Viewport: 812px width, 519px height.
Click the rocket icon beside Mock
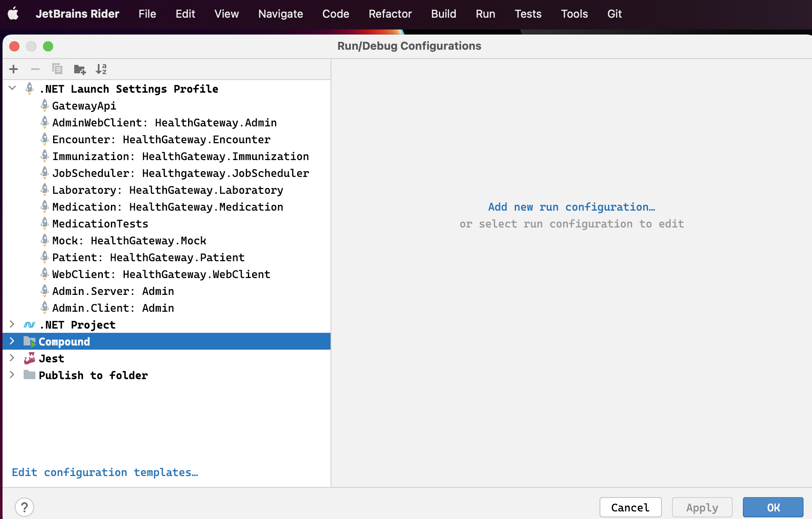[45, 240]
